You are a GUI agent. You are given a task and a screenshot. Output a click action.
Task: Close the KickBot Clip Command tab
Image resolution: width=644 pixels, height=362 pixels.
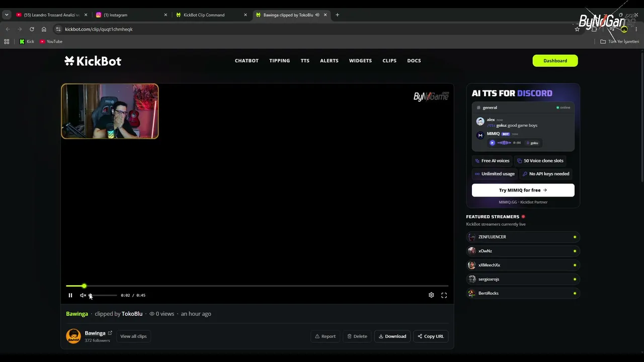click(x=246, y=15)
